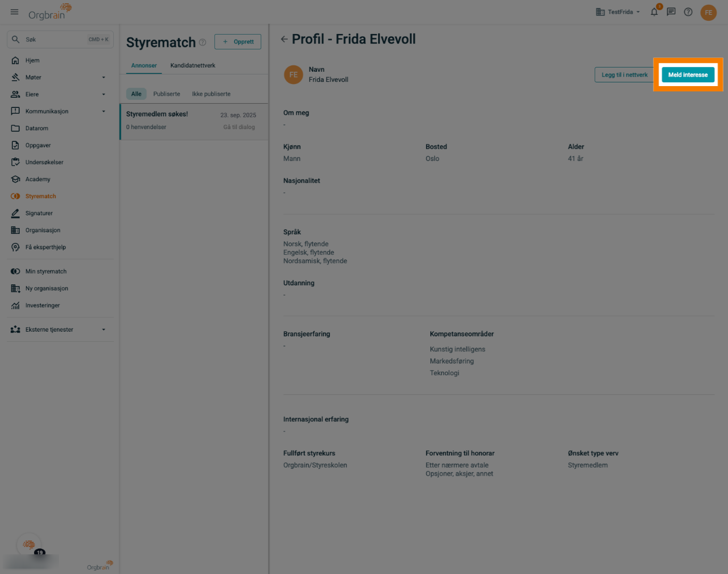Click the Teknologi competence text

coord(445,373)
